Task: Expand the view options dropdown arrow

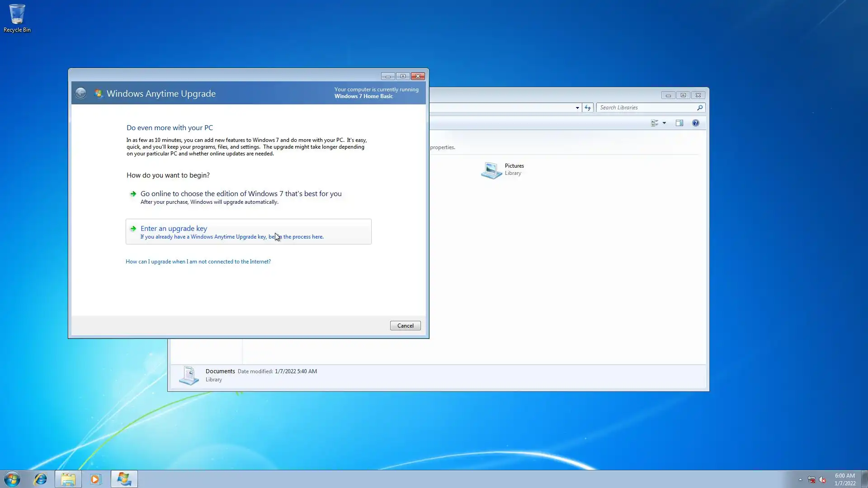Action: [664, 123]
